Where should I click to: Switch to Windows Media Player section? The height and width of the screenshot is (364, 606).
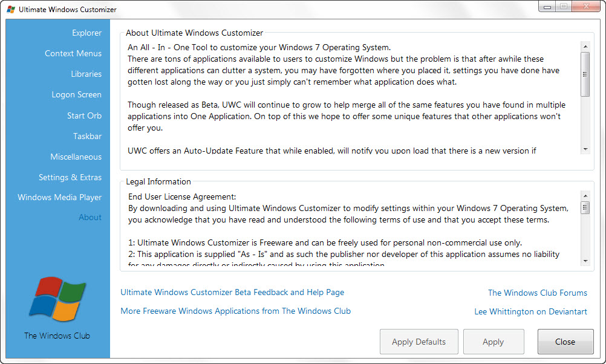coord(59,197)
